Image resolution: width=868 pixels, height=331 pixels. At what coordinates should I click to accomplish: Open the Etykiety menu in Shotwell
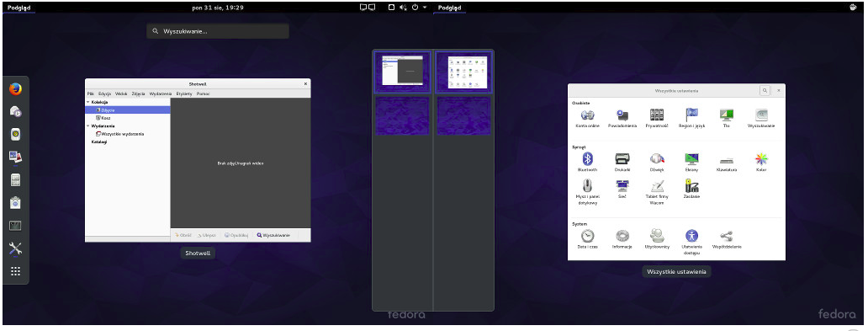point(184,93)
